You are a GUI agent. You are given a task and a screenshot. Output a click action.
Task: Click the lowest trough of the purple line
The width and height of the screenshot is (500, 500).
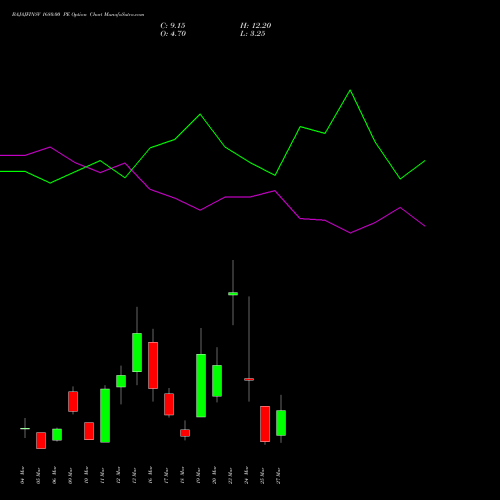tap(350, 233)
